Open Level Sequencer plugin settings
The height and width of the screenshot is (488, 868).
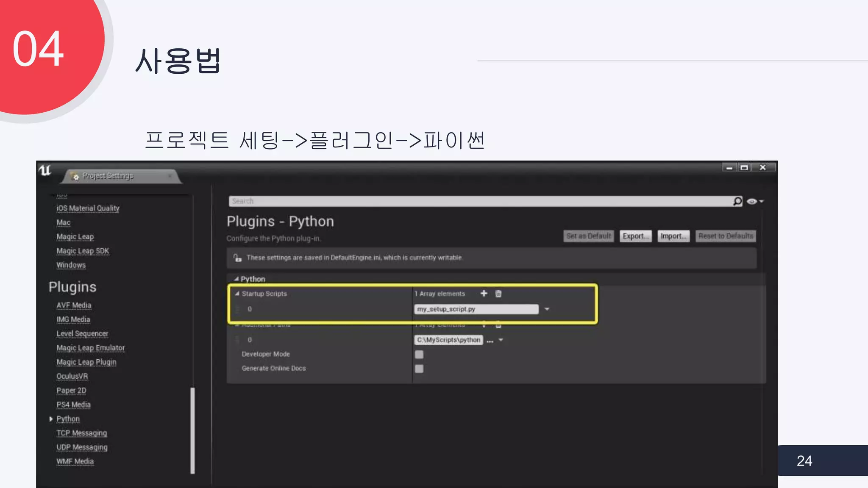[x=83, y=334]
